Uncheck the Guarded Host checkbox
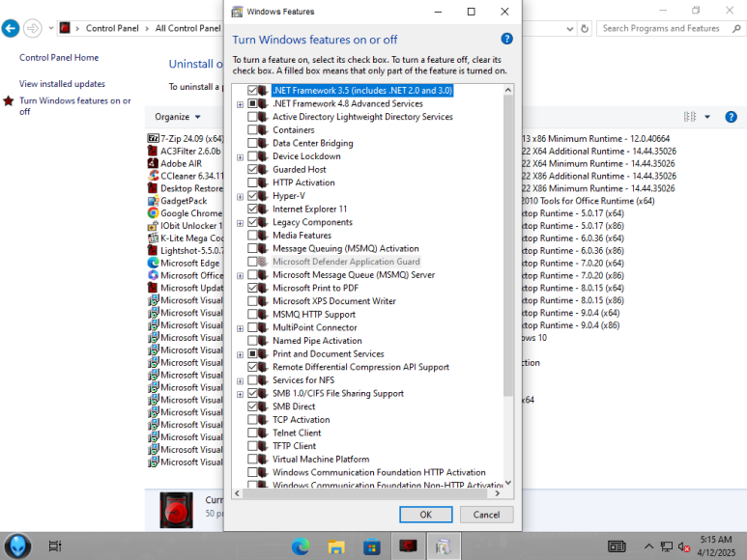 pos(252,169)
